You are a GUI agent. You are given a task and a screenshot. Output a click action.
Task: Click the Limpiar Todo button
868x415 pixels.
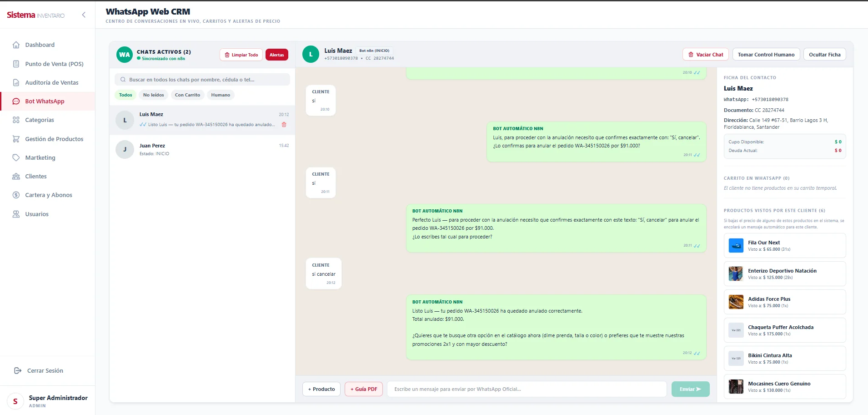(x=241, y=55)
